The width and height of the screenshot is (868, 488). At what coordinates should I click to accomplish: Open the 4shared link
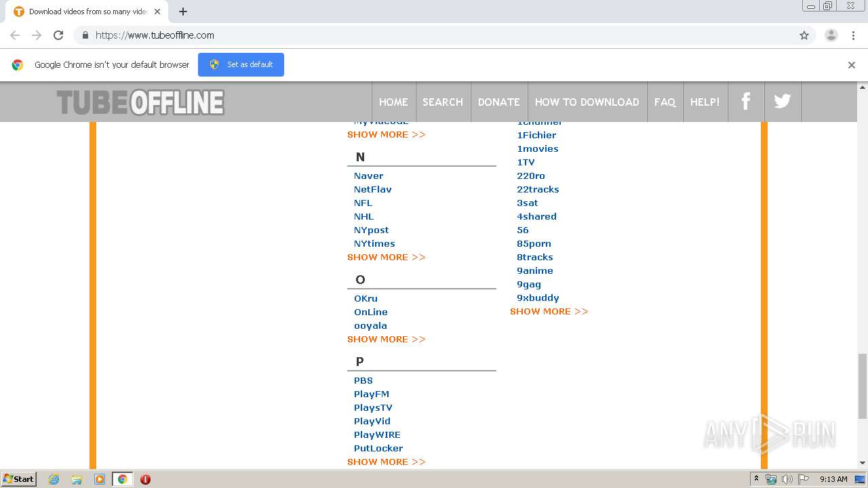point(536,216)
